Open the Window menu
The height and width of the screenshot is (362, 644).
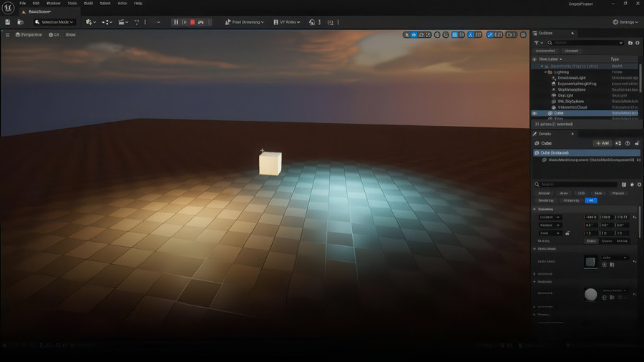click(54, 4)
